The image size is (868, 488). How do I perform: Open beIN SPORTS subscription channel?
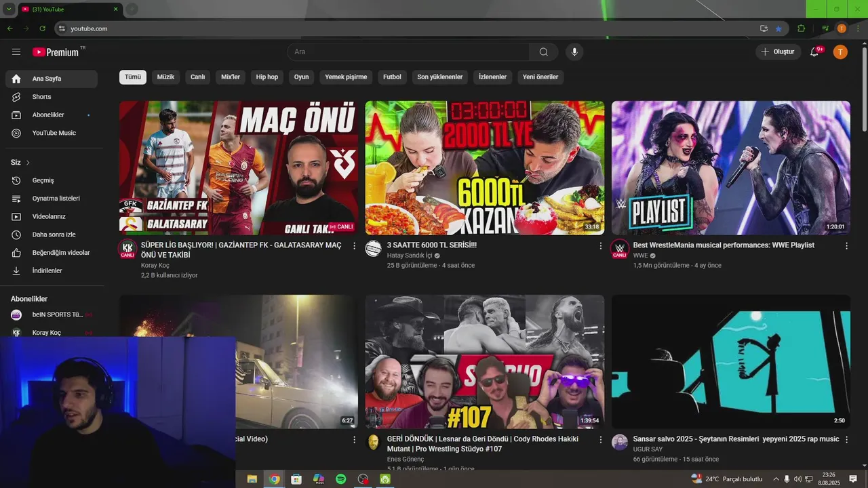[52, 314]
